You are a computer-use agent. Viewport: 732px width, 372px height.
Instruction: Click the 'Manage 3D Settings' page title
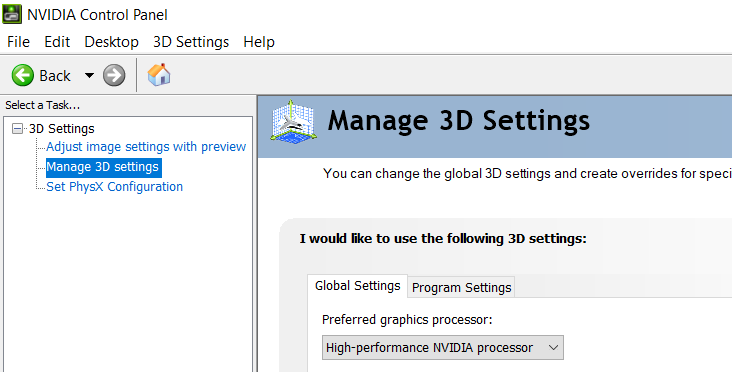458,120
